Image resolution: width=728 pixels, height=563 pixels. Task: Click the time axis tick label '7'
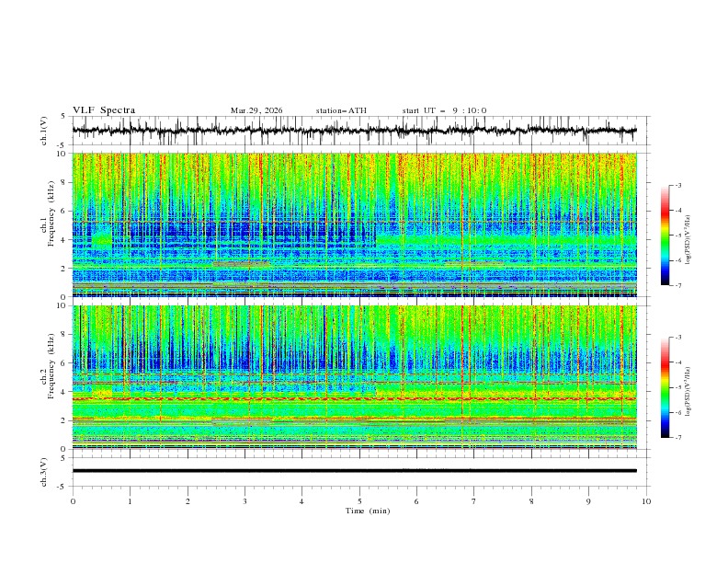[x=474, y=501]
